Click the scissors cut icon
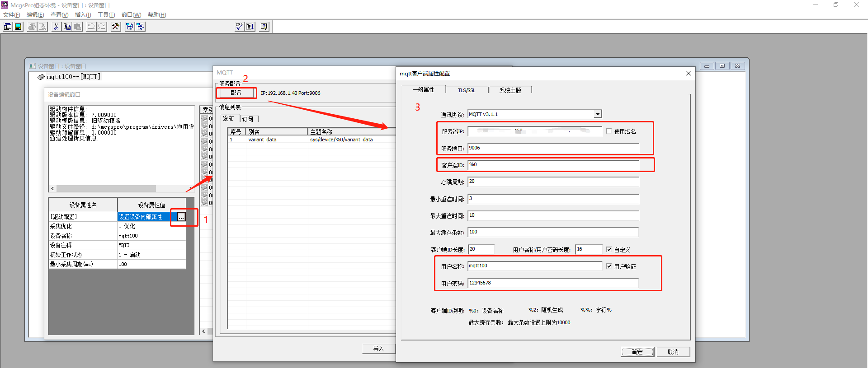This screenshot has height=368, width=868. pyautogui.click(x=56, y=27)
